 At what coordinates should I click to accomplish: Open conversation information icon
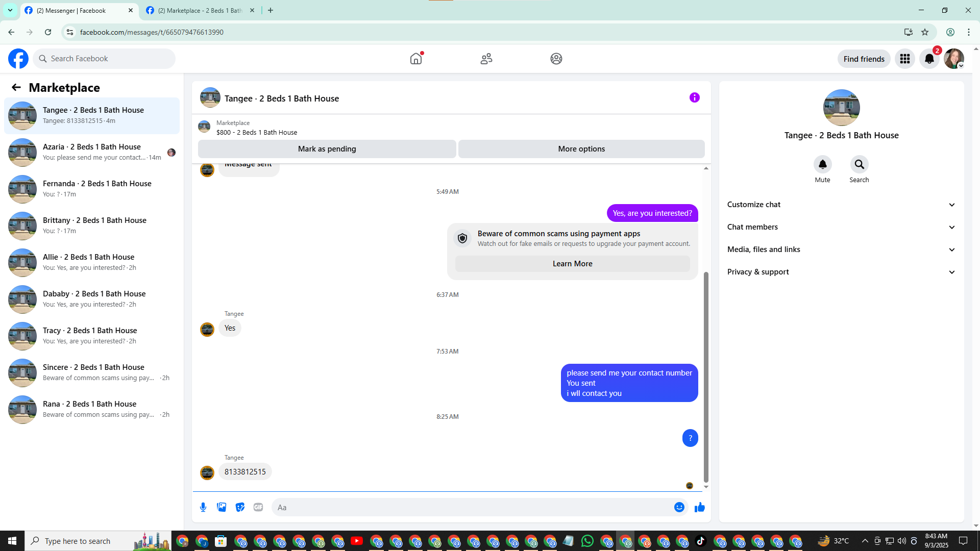pos(695,97)
